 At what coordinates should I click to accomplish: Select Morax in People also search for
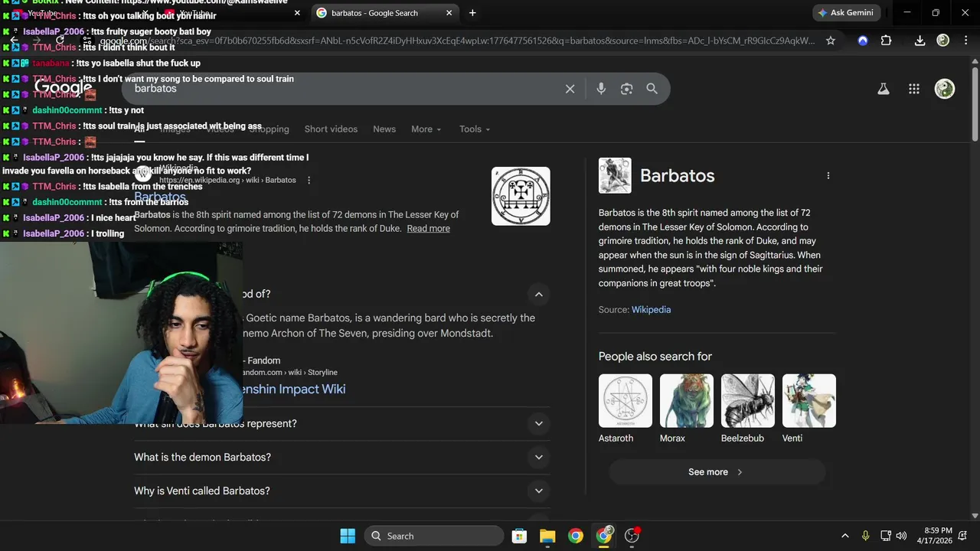[x=686, y=409]
